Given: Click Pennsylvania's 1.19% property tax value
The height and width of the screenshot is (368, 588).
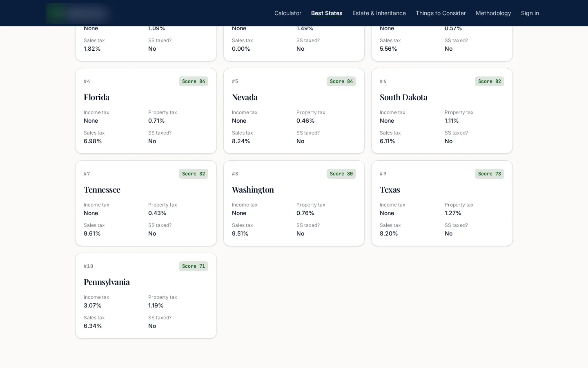Looking at the screenshot, I should [156, 305].
